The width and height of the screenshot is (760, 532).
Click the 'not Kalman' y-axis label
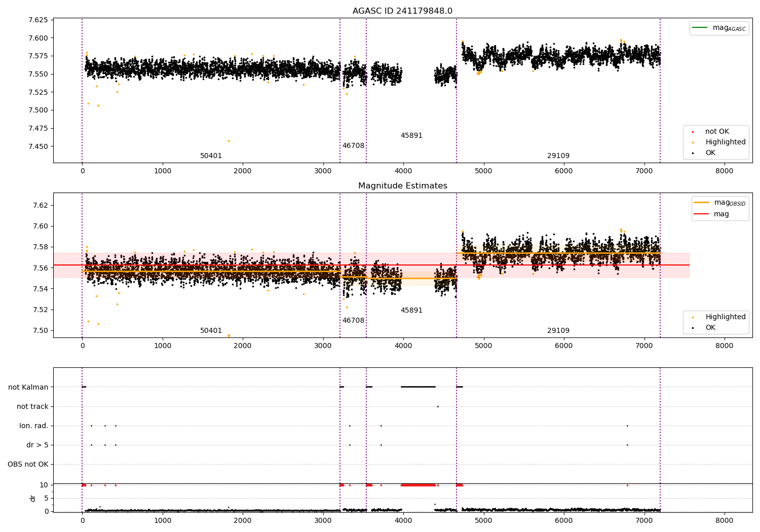tap(28, 388)
